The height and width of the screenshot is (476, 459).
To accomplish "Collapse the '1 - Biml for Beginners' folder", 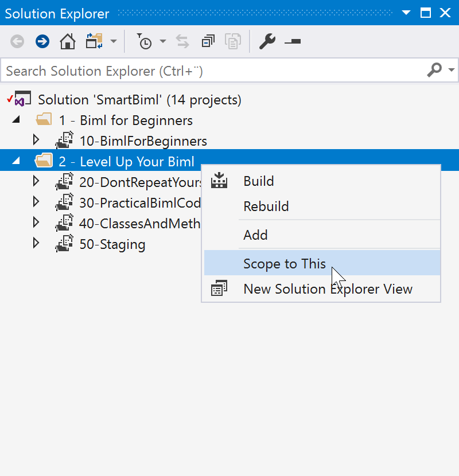I will (16, 120).
